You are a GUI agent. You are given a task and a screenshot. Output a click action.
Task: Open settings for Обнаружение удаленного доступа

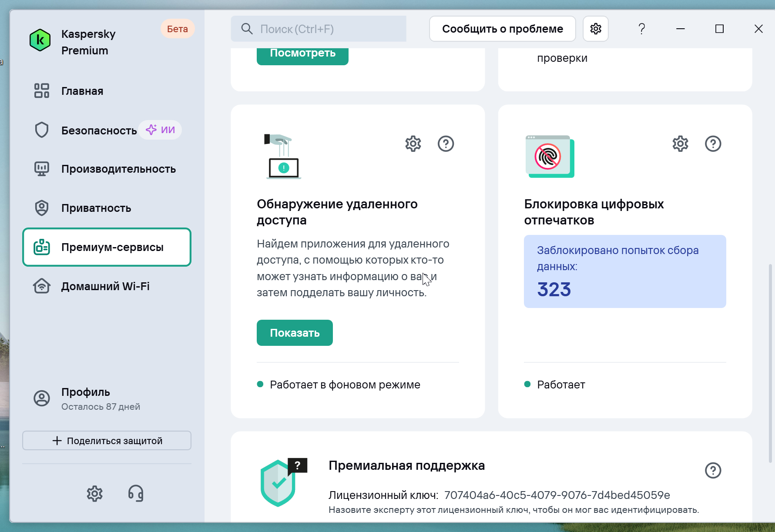coord(413,144)
